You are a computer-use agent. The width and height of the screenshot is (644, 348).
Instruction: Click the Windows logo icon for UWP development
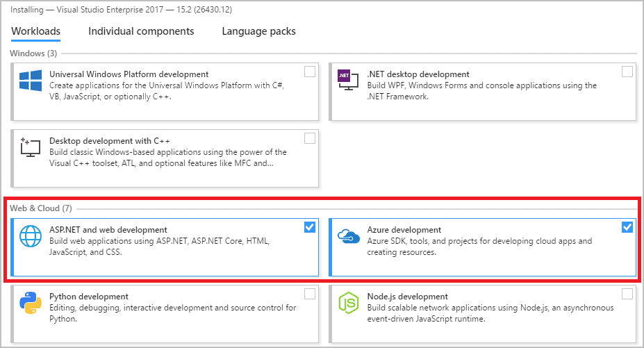pyautogui.click(x=31, y=81)
